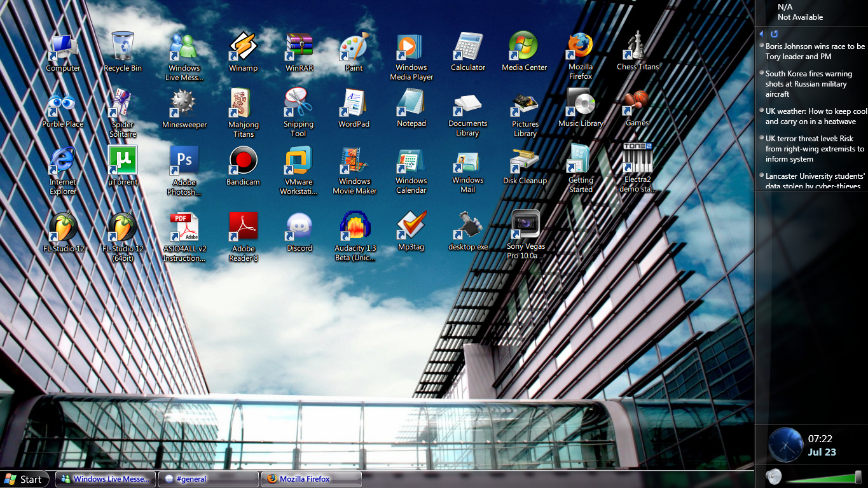868x488 pixels.
Task: Open the Getting Started shortcut
Action: click(x=581, y=169)
